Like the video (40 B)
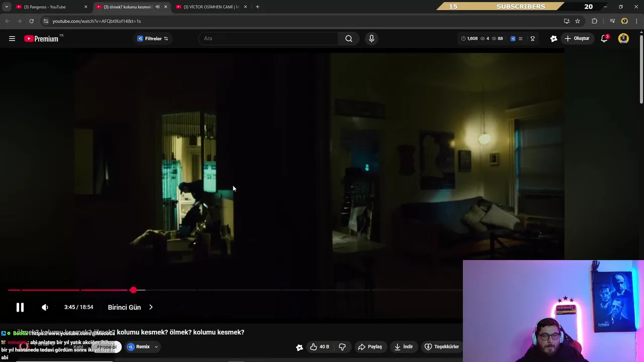This screenshot has width=644, height=362. pyautogui.click(x=319, y=347)
